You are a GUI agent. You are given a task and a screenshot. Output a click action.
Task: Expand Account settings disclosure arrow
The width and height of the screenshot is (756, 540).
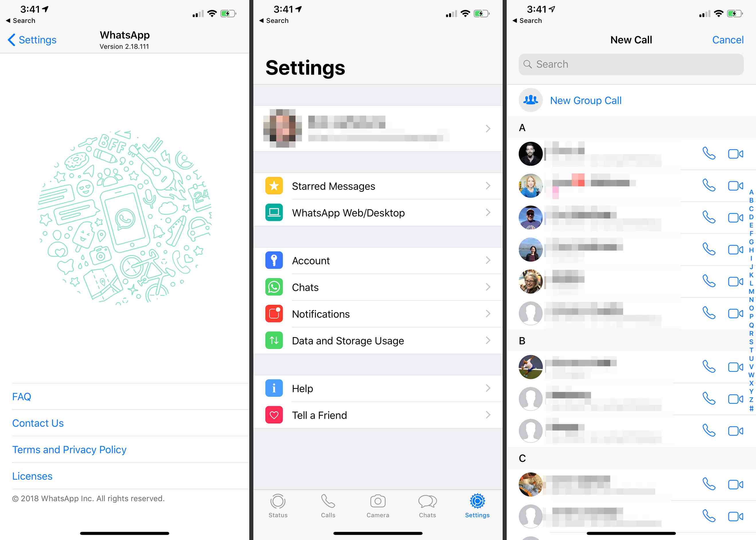point(490,261)
